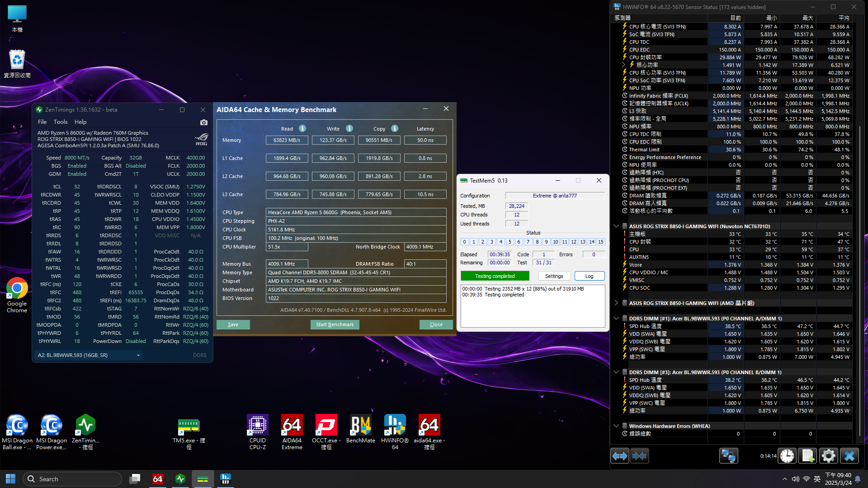Click Close button in AIDA64 benchmark
This screenshot has width=868, height=488.
click(436, 324)
